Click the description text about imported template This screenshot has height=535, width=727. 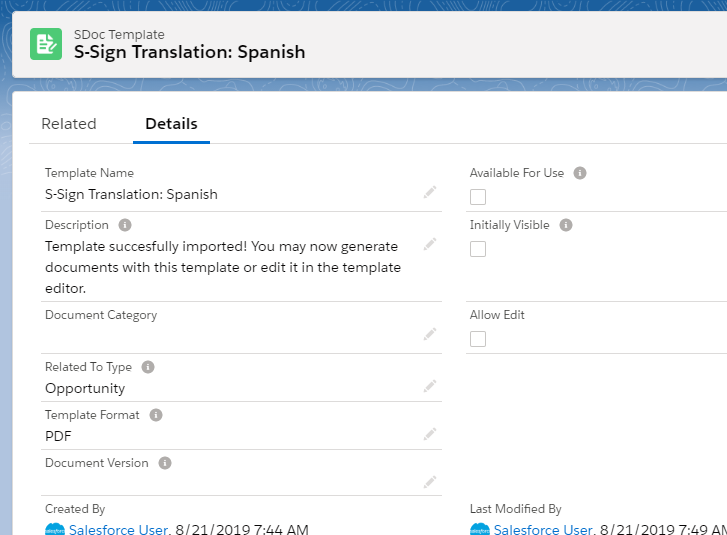coord(223,268)
